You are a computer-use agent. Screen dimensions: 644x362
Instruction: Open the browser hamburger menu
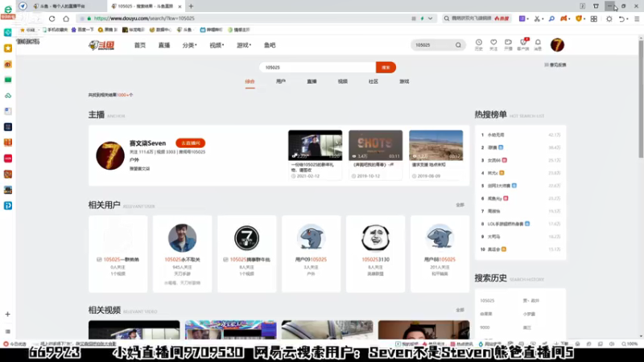(x=637, y=19)
